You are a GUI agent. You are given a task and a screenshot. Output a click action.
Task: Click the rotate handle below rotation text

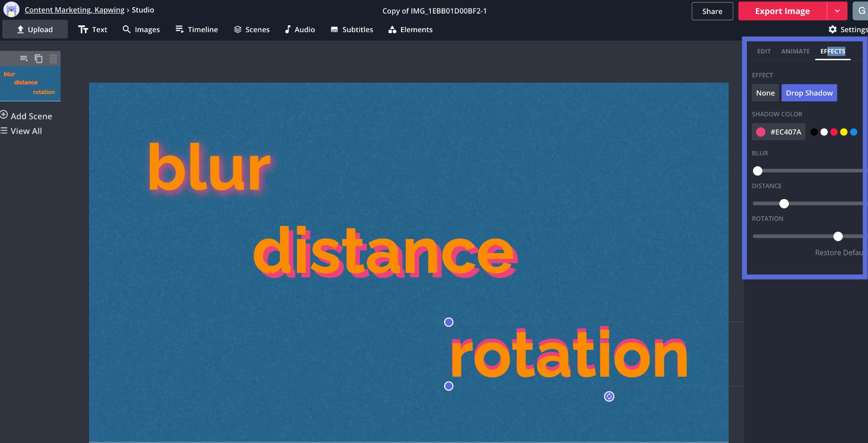[x=609, y=396]
